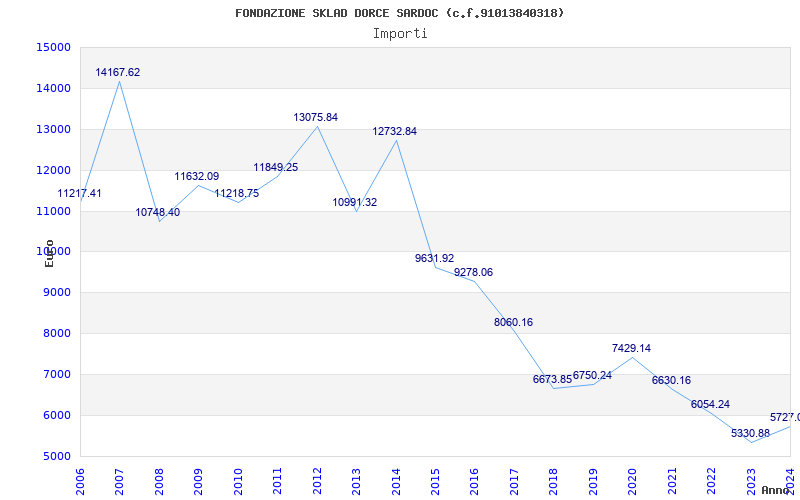This screenshot has height=500, width=800.
Task: Click the 11000 y-axis tick label
Action: (x=54, y=211)
